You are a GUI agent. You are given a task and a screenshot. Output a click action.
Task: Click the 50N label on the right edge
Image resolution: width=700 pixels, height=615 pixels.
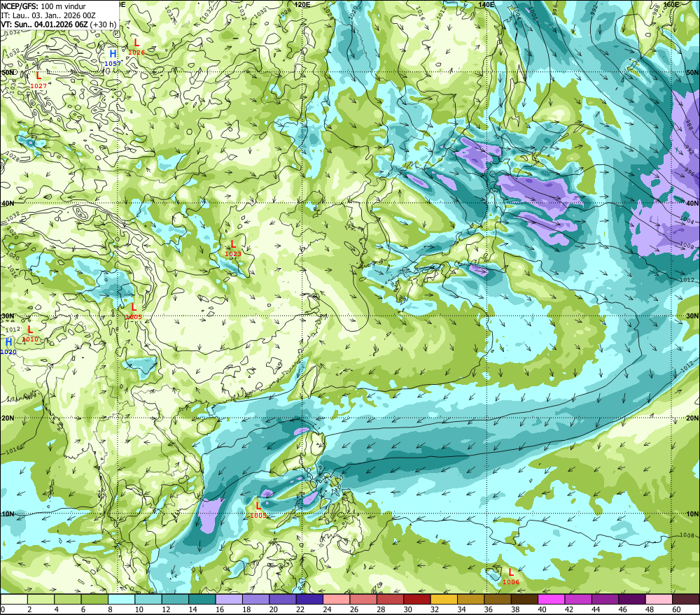tap(692, 72)
